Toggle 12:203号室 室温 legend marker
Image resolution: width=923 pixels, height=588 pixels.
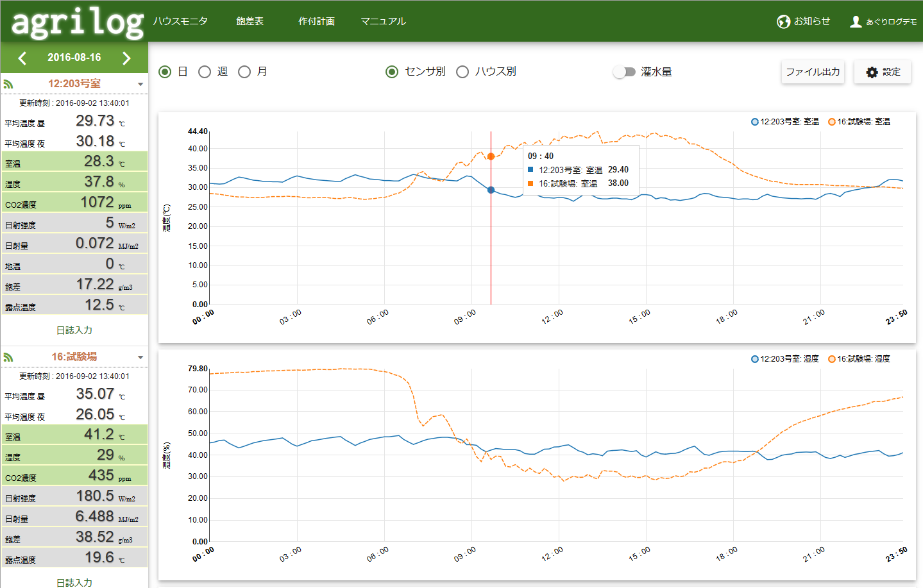click(755, 122)
